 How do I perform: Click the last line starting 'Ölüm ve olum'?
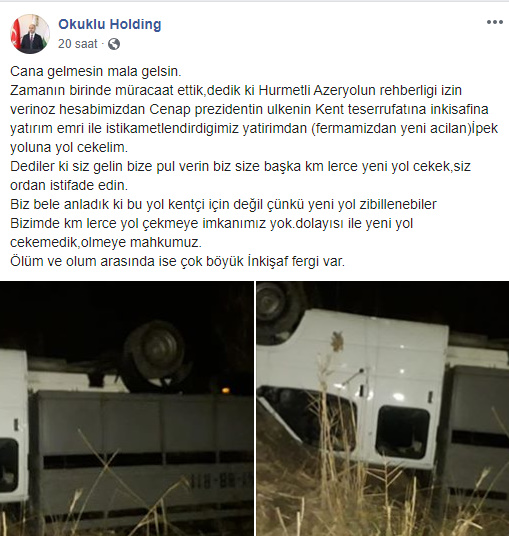tap(177, 261)
